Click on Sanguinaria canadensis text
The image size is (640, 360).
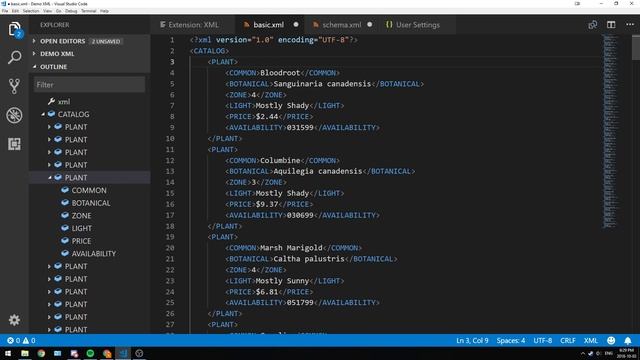click(x=322, y=84)
